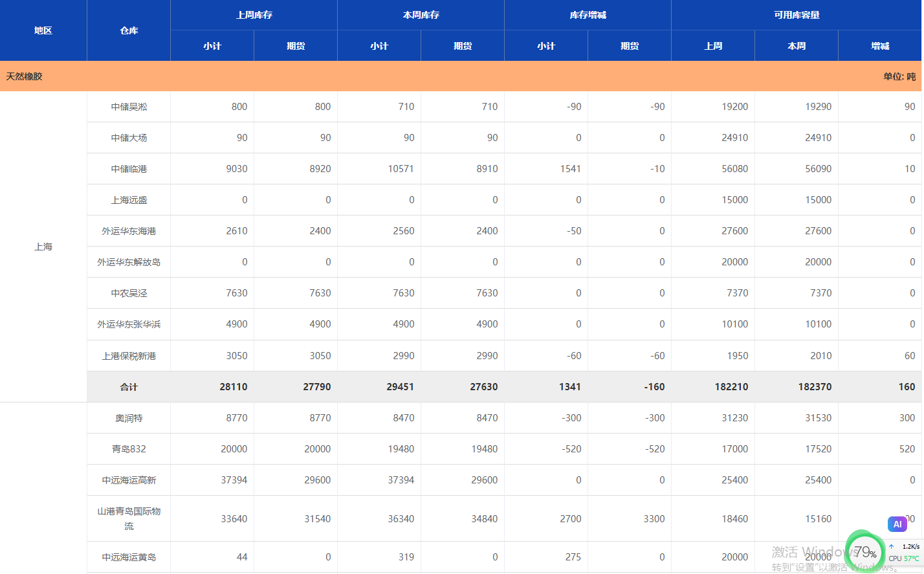Select warehouse name 奥润特
The height and width of the screenshot is (574, 924).
tap(129, 418)
